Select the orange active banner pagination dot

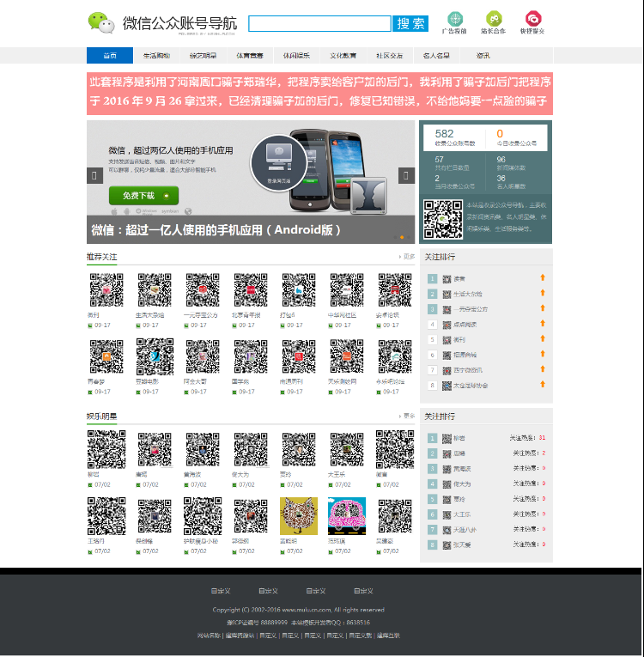[402, 238]
